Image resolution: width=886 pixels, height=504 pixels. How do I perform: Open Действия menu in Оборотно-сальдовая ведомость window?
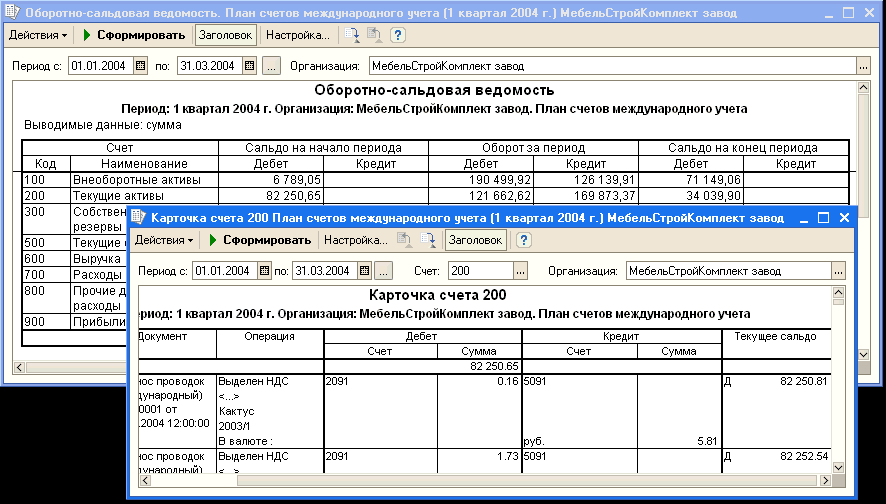pyautogui.click(x=38, y=35)
